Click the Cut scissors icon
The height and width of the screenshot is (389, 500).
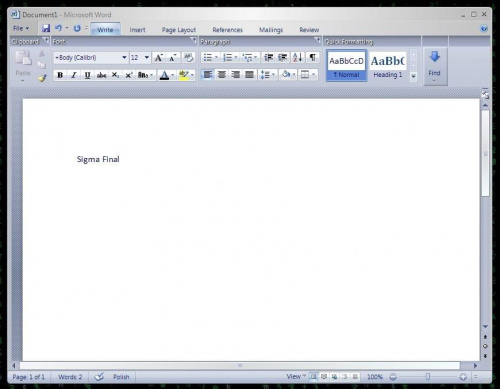tap(42, 54)
